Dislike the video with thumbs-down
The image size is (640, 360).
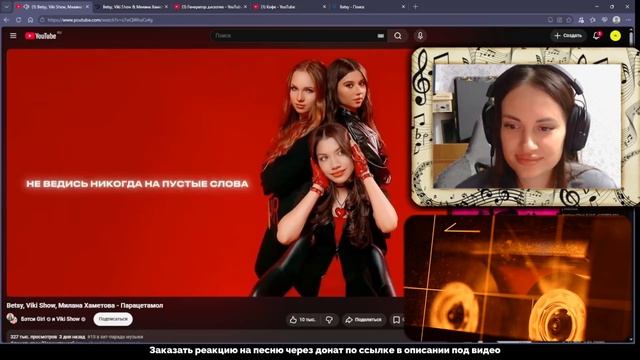pyautogui.click(x=329, y=320)
